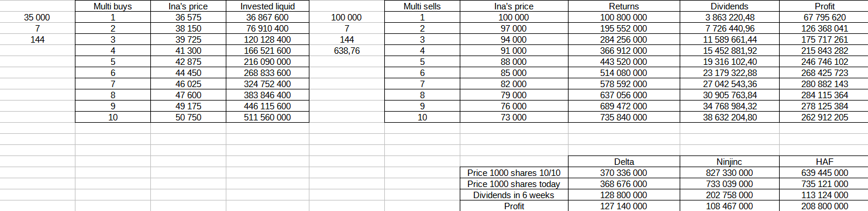Select the returns value 735 840 000
The height and width of the screenshot is (211, 868).
pos(624,117)
